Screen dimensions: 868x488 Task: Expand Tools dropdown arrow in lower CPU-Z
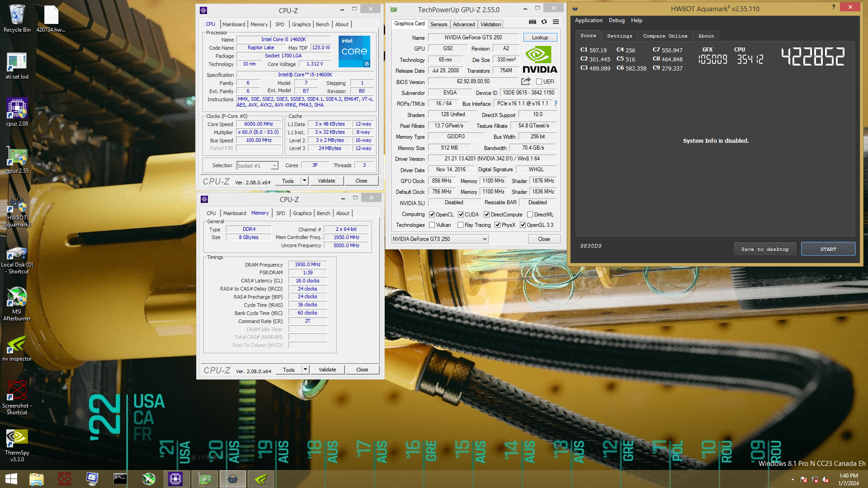(305, 370)
